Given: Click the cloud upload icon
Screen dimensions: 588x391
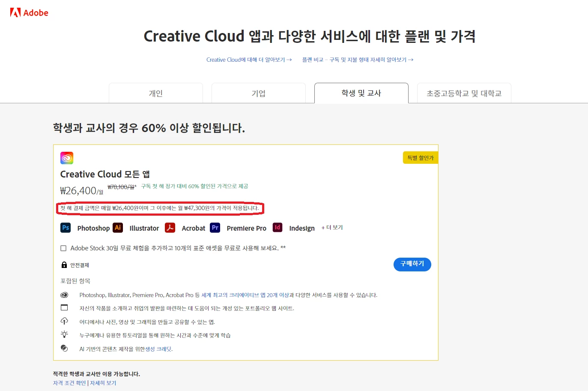Looking at the screenshot, I should pyautogui.click(x=64, y=321).
